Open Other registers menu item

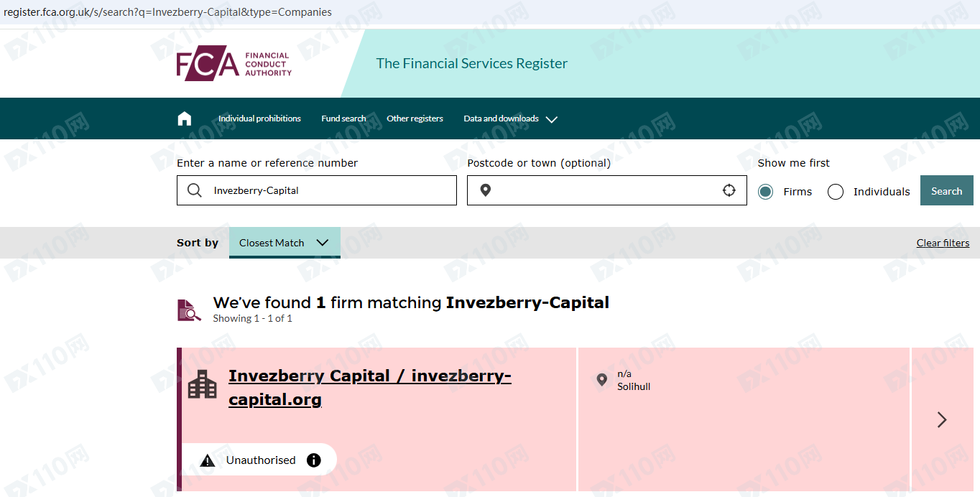point(415,119)
